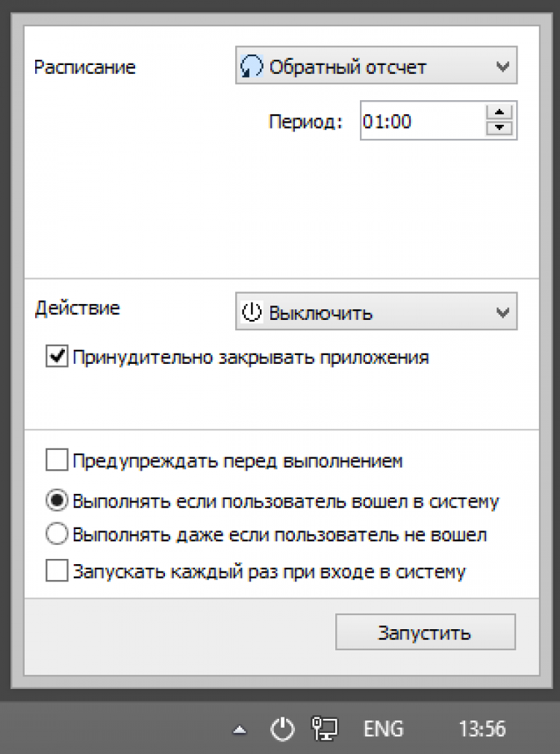Expand schedule dropdown using its chevron arrow
Screen dimensions: 560x754
tap(503, 67)
